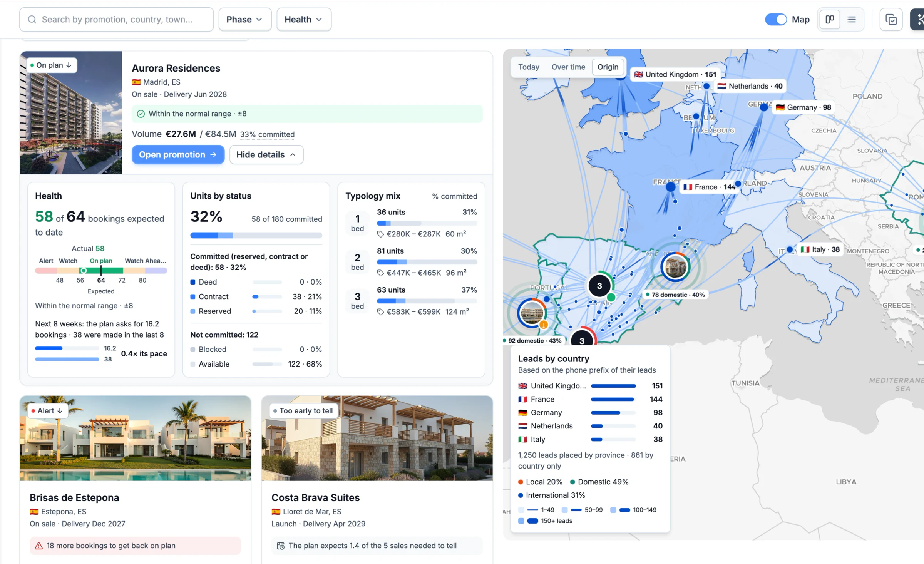Click the France map origin dot
The width and height of the screenshot is (924, 564).
[x=671, y=187]
